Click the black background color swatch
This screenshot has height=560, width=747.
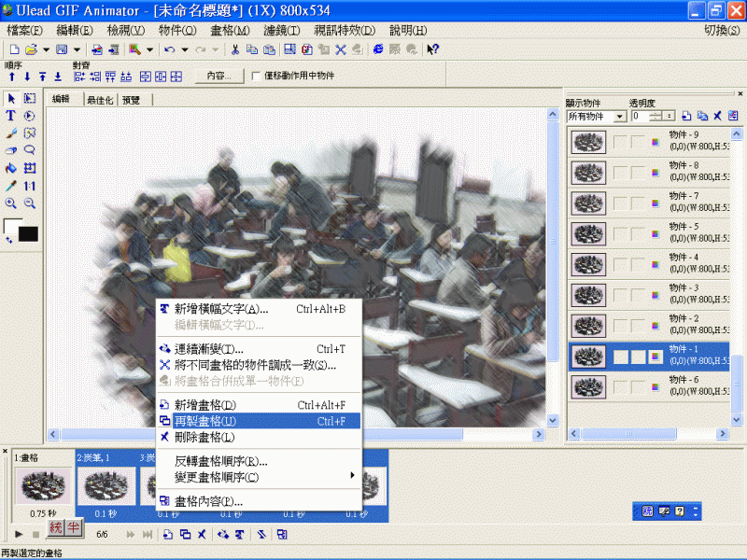pos(26,231)
